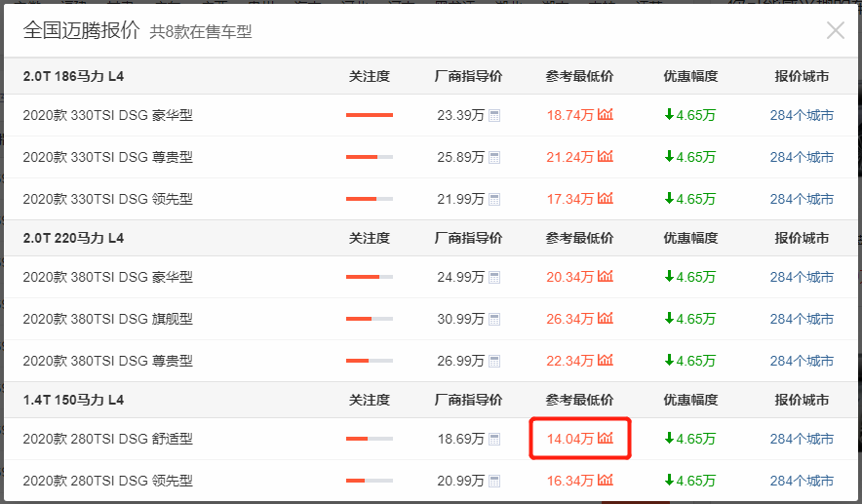
Task: Show price trend chart icon next to 21.24万
Action: pos(606,156)
